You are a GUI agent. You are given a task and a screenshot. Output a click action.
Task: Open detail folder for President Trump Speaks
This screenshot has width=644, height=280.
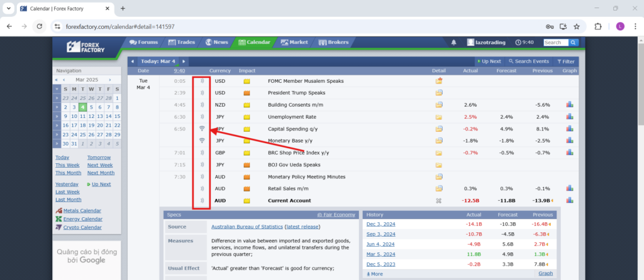click(438, 93)
